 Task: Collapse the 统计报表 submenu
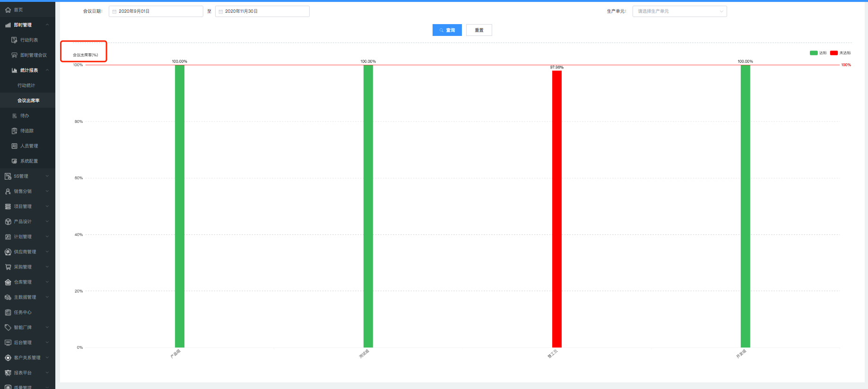coord(47,70)
